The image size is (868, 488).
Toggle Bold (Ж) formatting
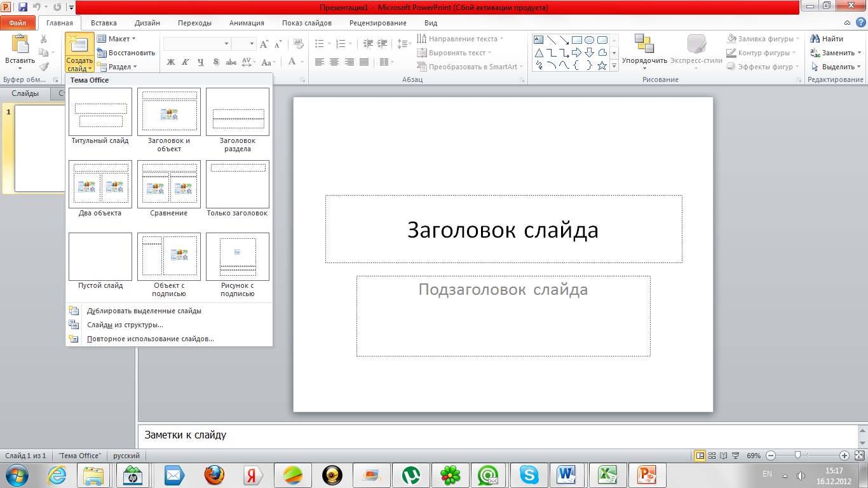(x=170, y=62)
